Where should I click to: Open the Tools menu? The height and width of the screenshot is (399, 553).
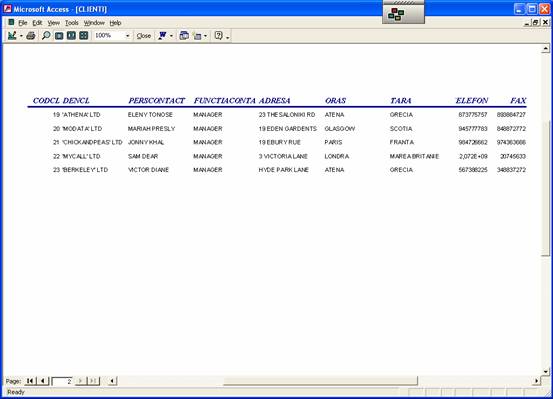72,23
